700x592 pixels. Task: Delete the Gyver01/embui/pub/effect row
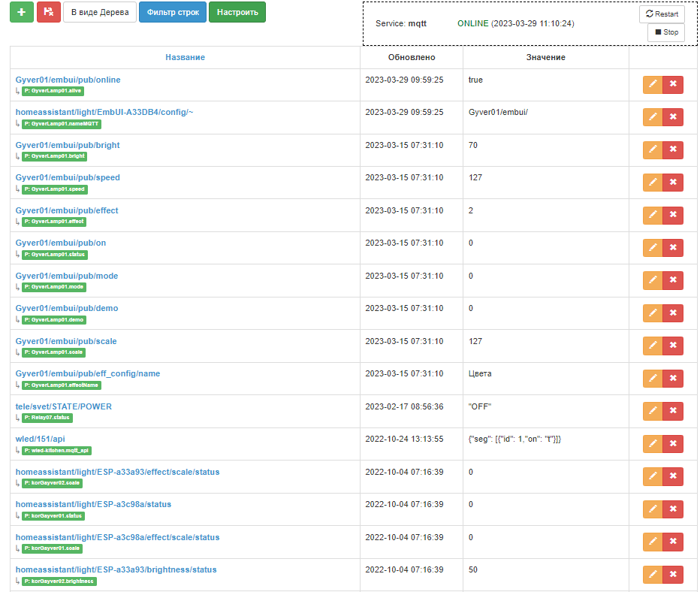coord(673,215)
